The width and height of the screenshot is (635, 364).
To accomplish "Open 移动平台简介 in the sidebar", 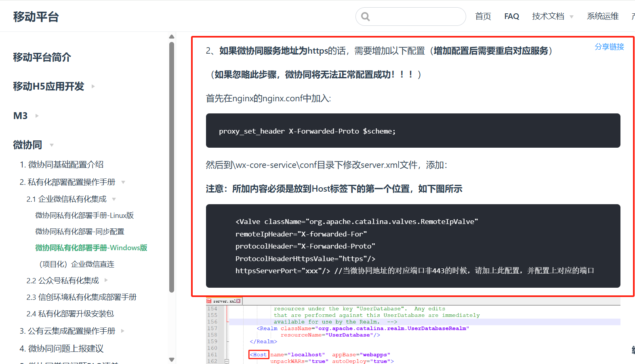I will click(42, 57).
